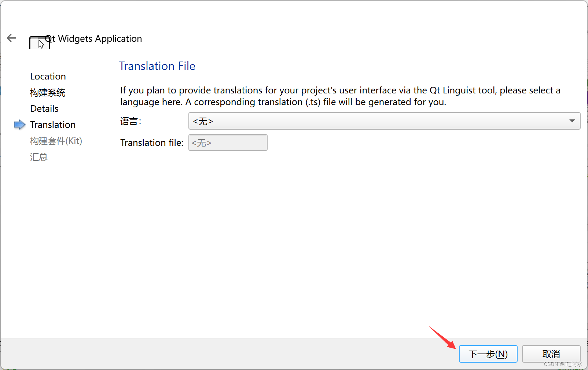Select the 构建系统 step in sidebar
This screenshot has width=588, height=370.
(x=48, y=92)
